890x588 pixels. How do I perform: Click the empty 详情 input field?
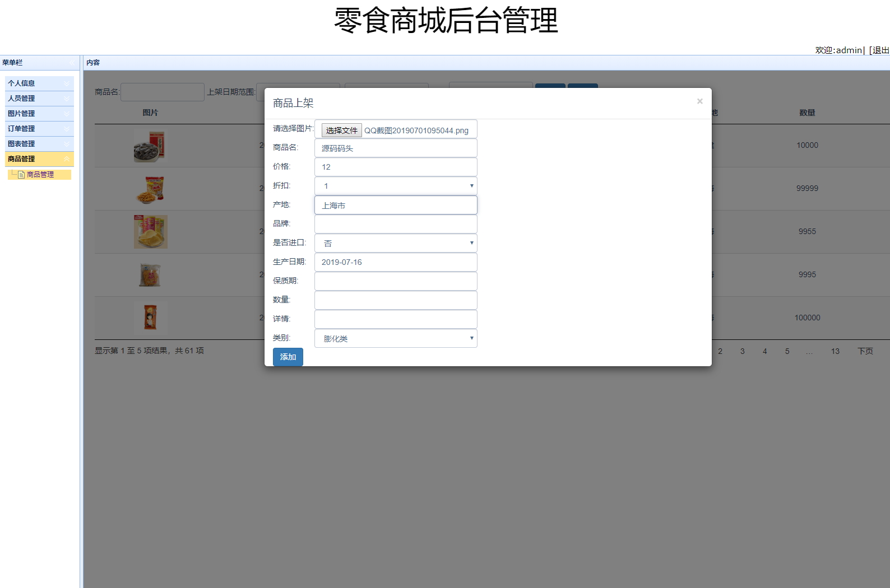[396, 319]
